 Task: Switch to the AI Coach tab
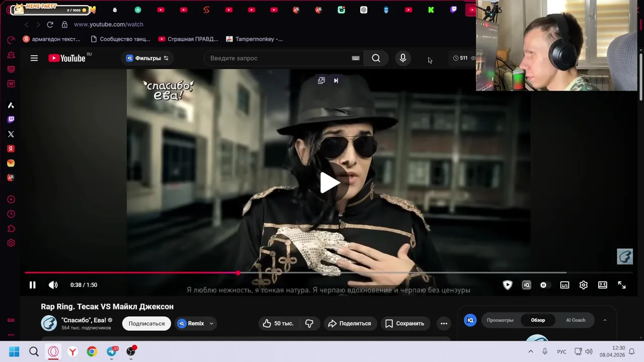click(x=576, y=320)
